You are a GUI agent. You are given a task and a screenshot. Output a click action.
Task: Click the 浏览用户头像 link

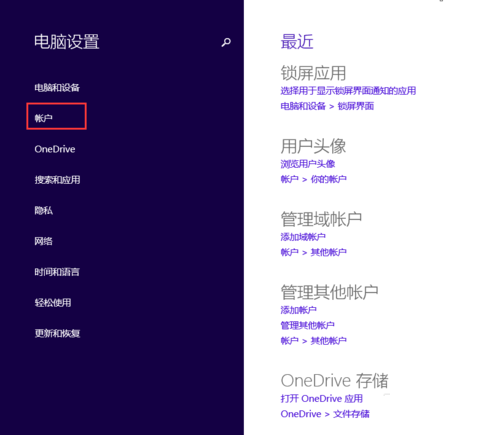pos(308,164)
